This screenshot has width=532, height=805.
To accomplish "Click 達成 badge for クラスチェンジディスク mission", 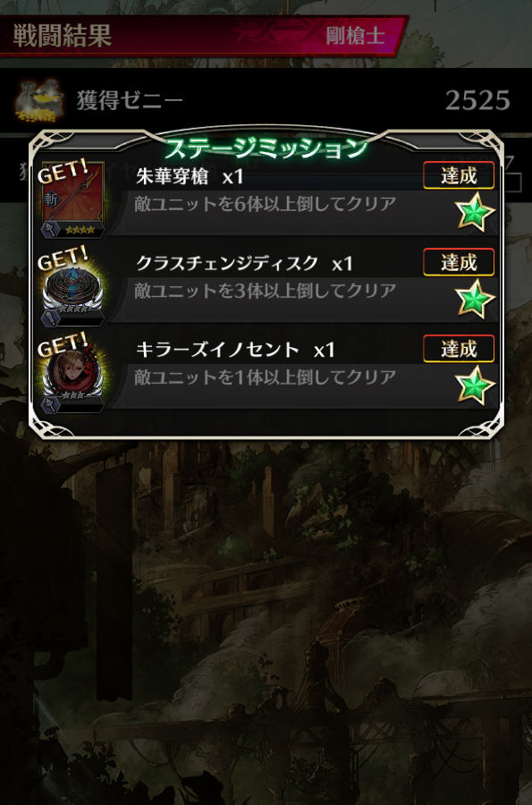I will pyautogui.click(x=459, y=262).
